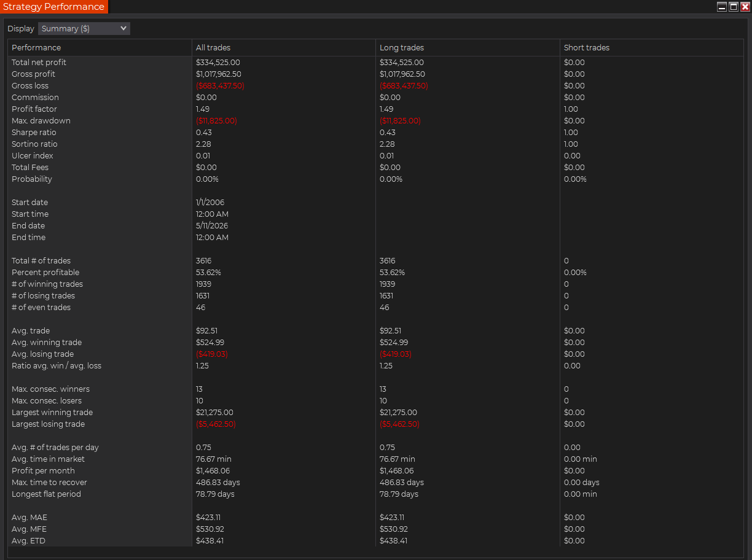The height and width of the screenshot is (560, 752).
Task: Click All trades Profit factor 1.49
Action: click(x=203, y=109)
